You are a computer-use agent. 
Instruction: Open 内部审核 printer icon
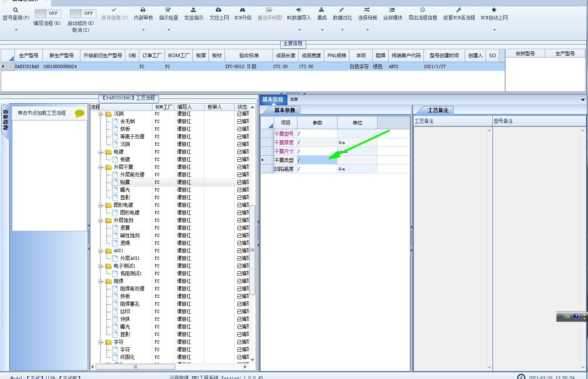[143, 10]
